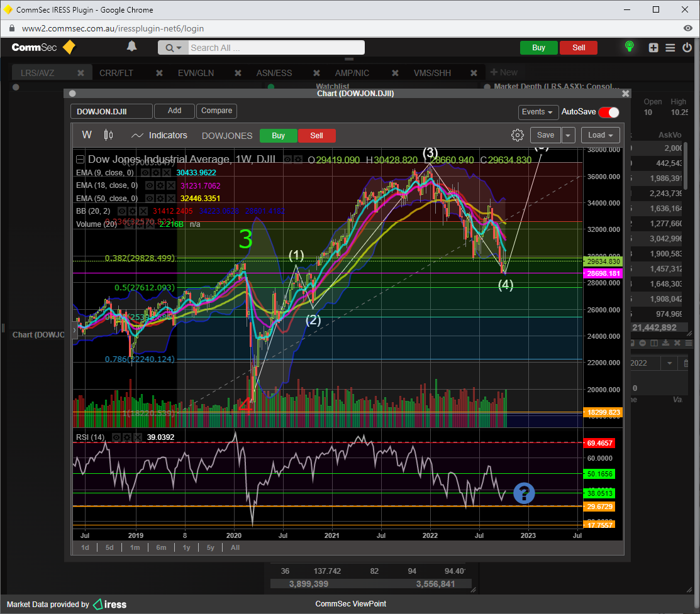Toggle visibility of EMA 9 indicator

(x=145, y=173)
